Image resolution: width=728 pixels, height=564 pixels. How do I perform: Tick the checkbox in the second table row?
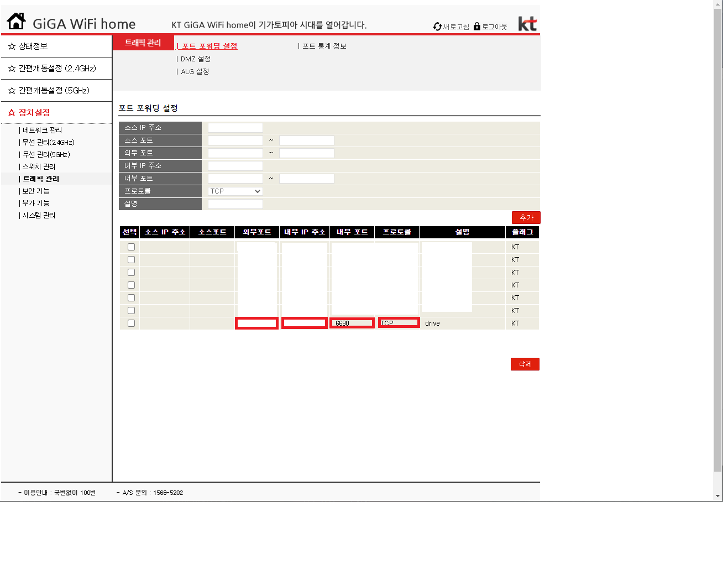click(x=131, y=260)
